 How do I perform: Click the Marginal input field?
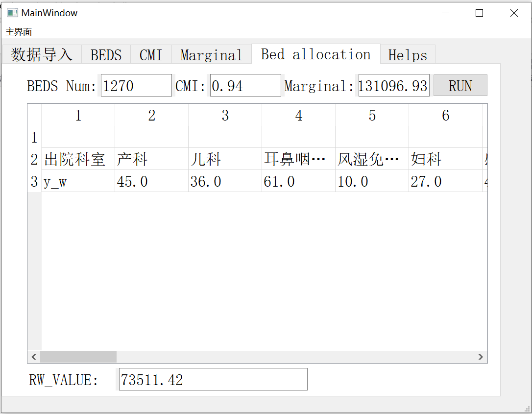pos(393,85)
